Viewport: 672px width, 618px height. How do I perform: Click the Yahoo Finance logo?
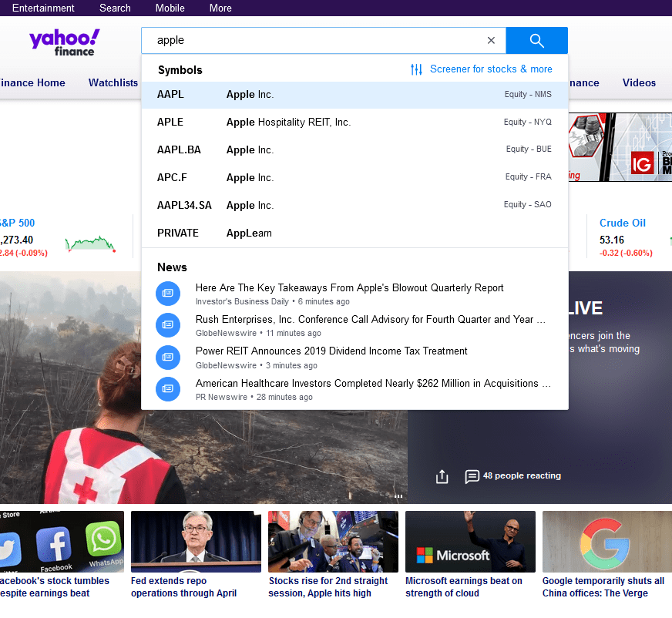coord(65,41)
